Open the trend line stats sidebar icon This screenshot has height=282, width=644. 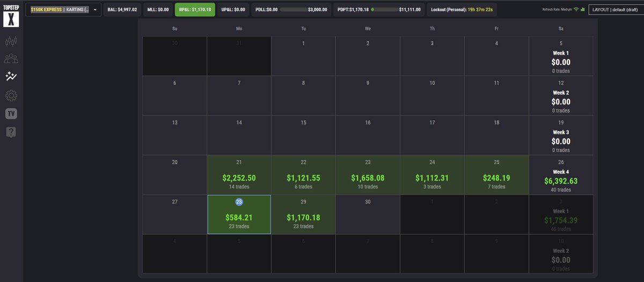click(11, 77)
